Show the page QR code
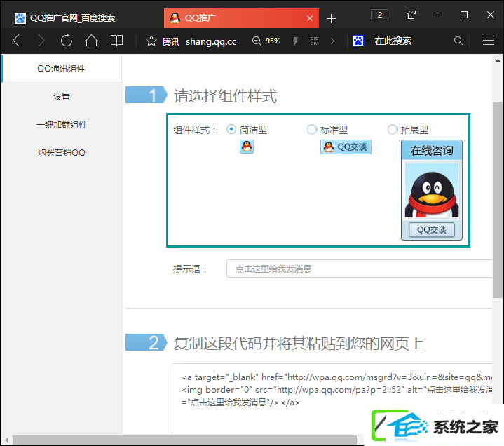Screen dimensions: 504x446 coord(314,41)
